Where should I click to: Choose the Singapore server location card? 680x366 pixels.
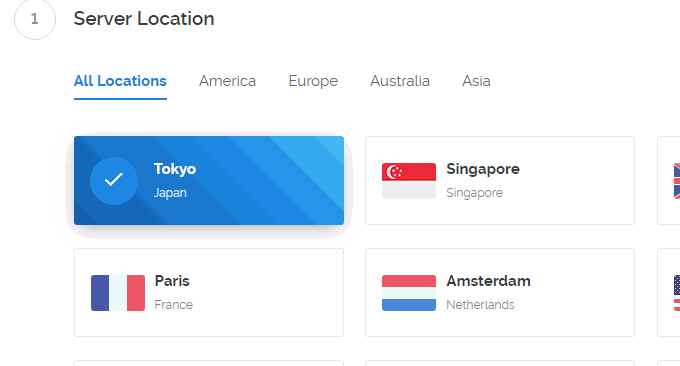(500, 180)
